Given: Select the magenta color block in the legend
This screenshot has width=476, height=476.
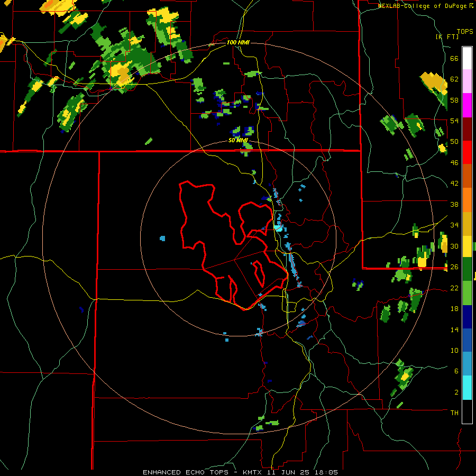Looking at the screenshot, I should pos(467,105).
